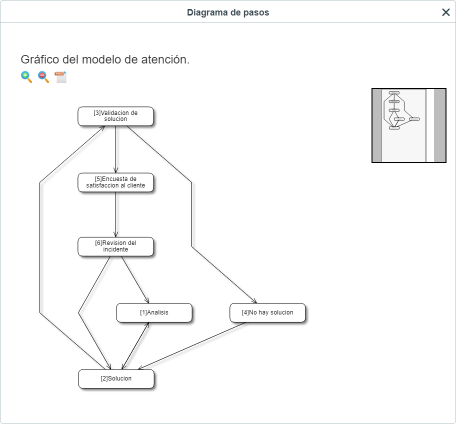This screenshot has width=456, height=424.
Task: Click arrow between Encuesta and Revision nodes
Action: (x=116, y=215)
